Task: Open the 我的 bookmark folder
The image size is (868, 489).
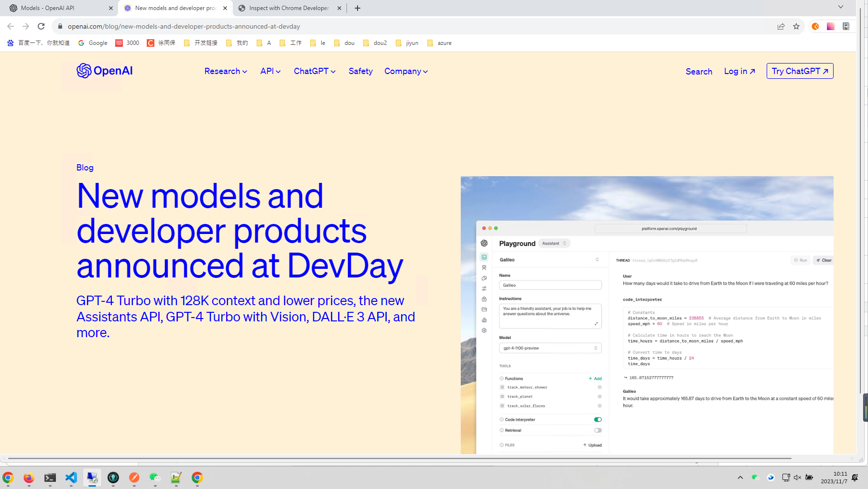Action: pos(237,43)
